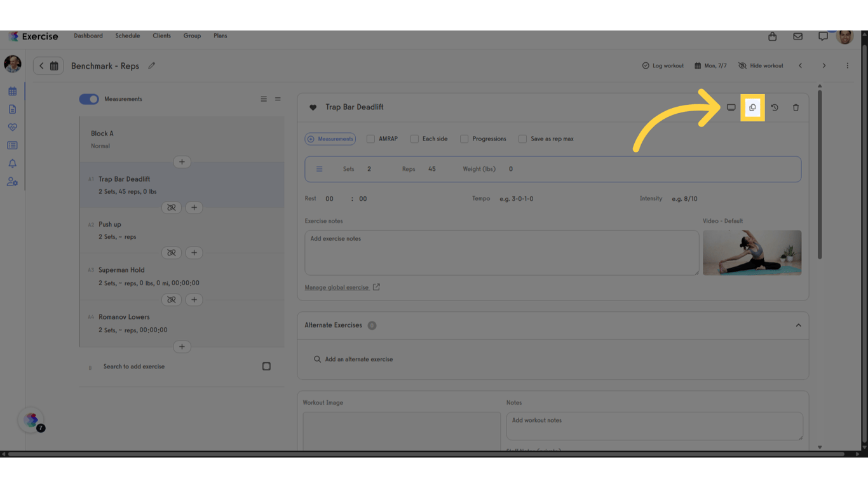Click the blue Measurements add button
The width and height of the screenshot is (868, 488).
pyautogui.click(x=330, y=139)
